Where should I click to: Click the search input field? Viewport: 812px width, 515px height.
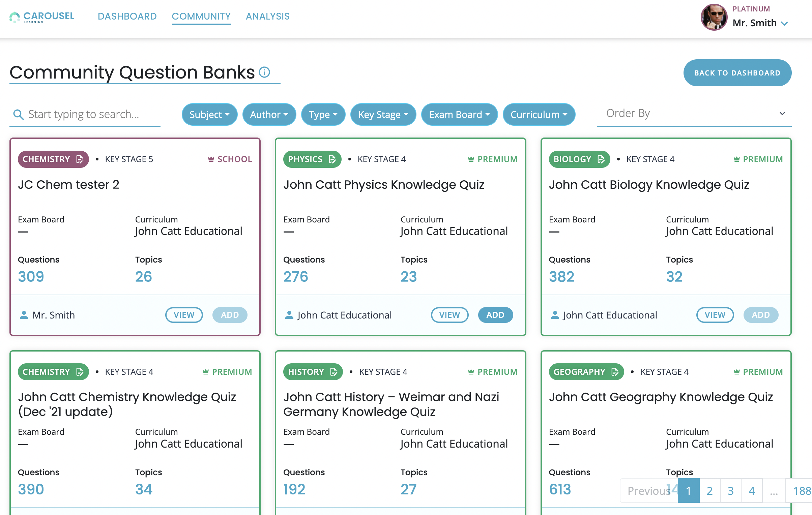point(91,115)
